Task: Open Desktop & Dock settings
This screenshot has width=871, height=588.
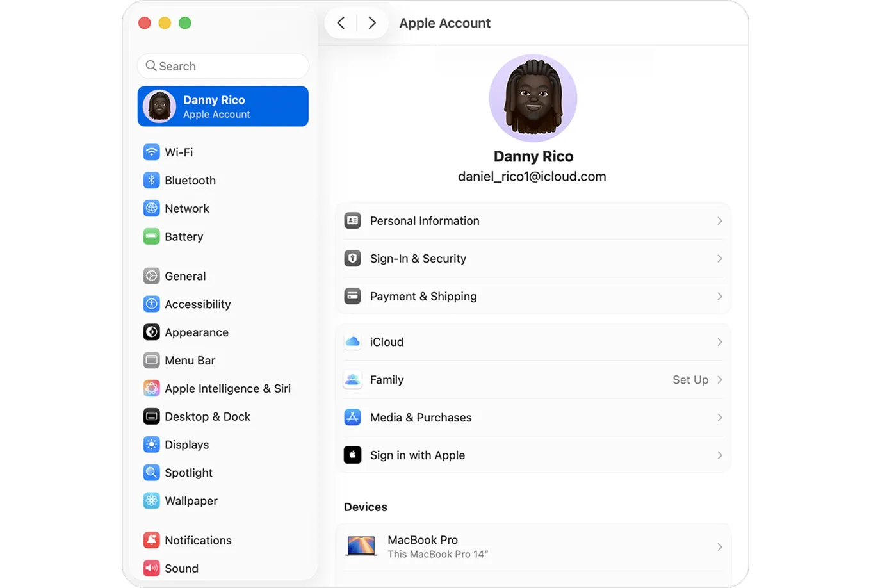Action: click(223, 416)
